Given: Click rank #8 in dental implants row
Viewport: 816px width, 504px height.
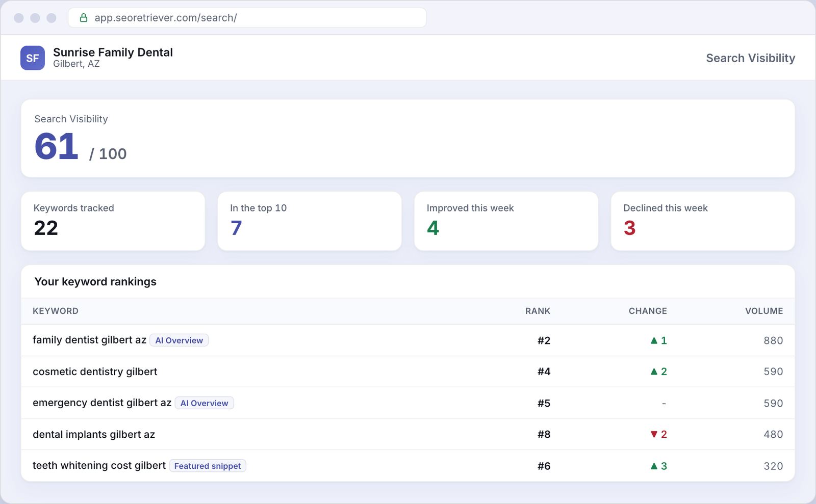Looking at the screenshot, I should point(544,434).
